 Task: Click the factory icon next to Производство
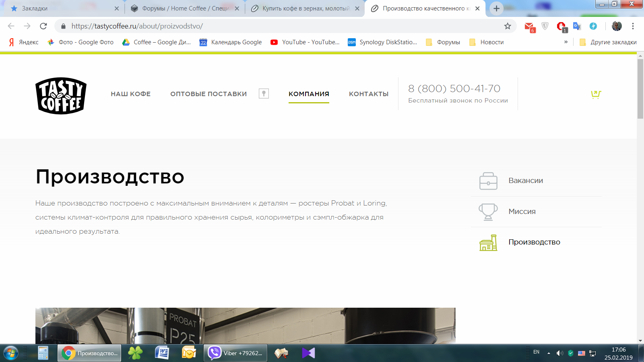click(x=488, y=243)
